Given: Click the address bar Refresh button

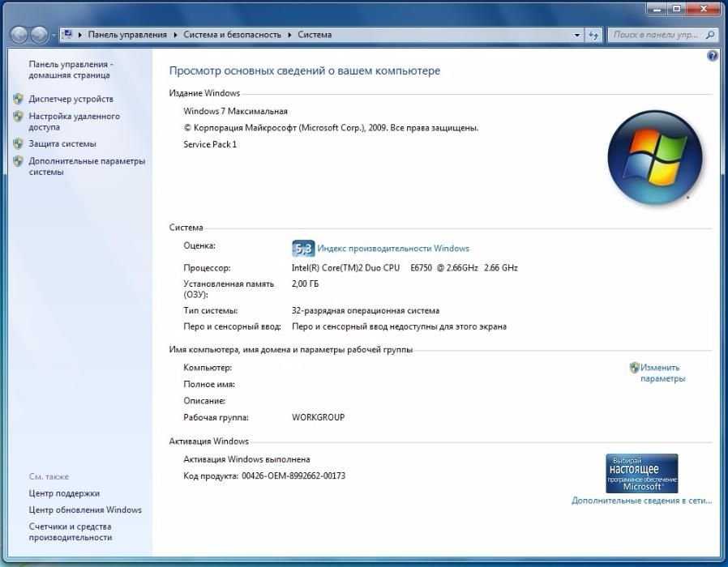Looking at the screenshot, I should tap(593, 35).
